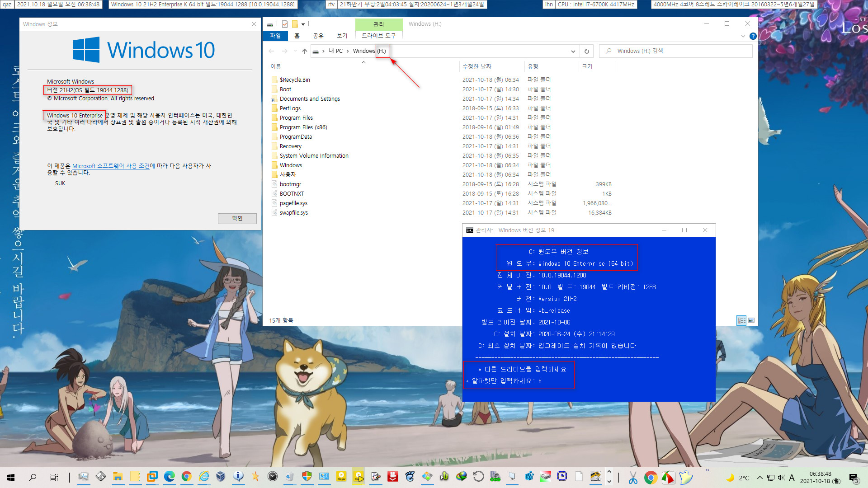This screenshot has height=488, width=868.
Task: Select the Program Files (x86) folder
Action: click(303, 127)
